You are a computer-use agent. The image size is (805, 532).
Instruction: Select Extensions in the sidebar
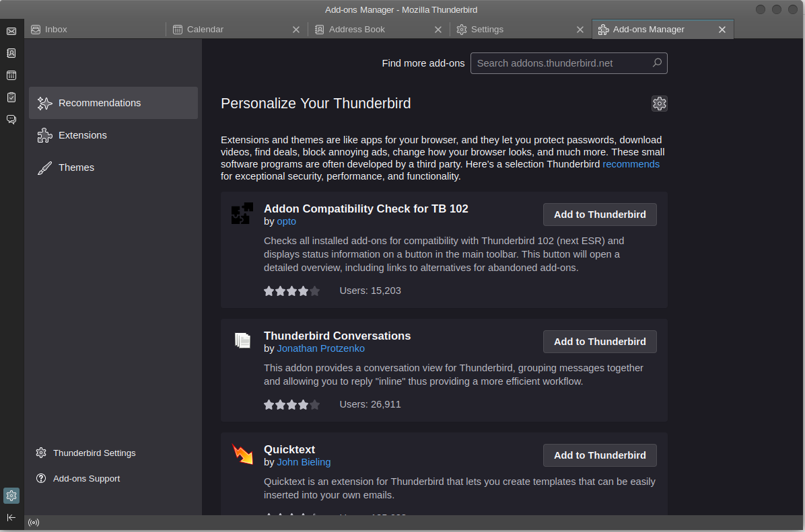pos(83,135)
